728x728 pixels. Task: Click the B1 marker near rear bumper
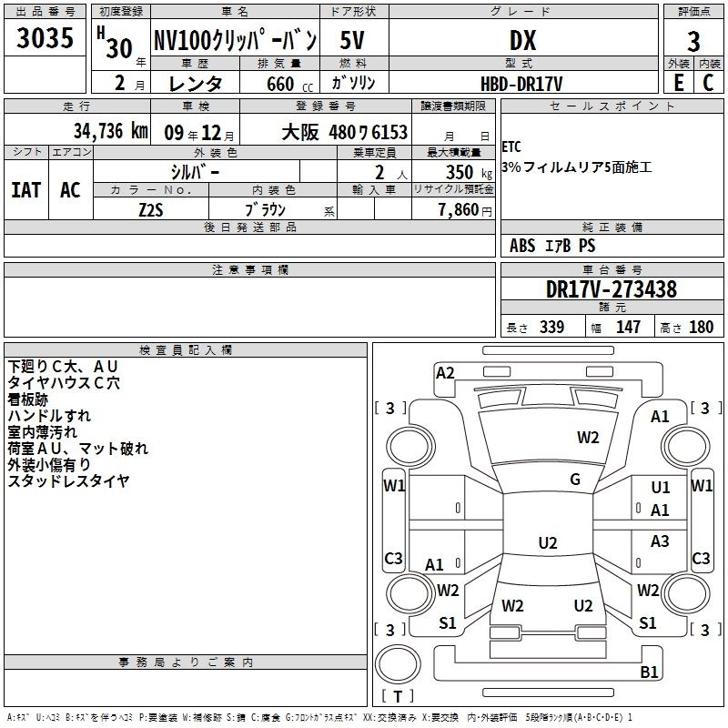[x=649, y=672]
